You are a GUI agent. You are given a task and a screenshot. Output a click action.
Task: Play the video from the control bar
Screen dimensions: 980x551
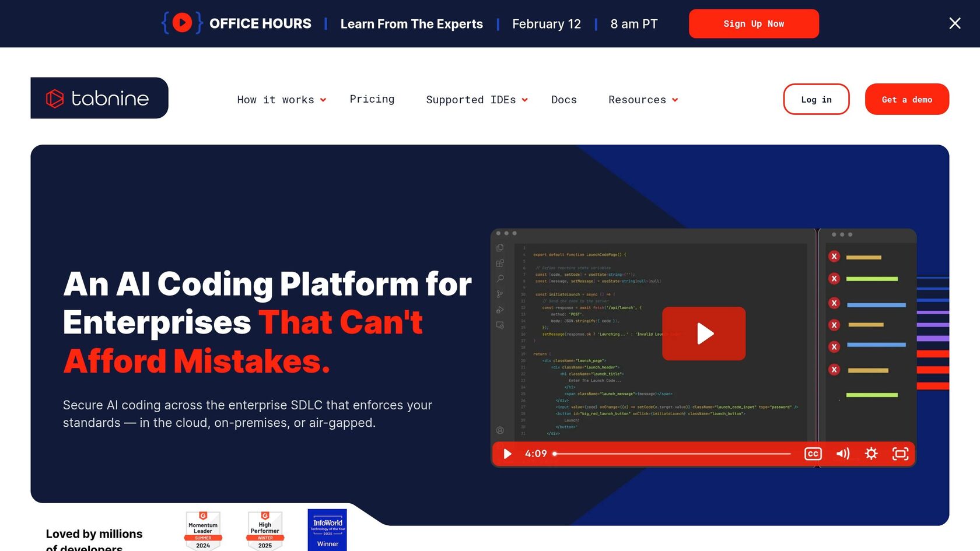click(508, 454)
